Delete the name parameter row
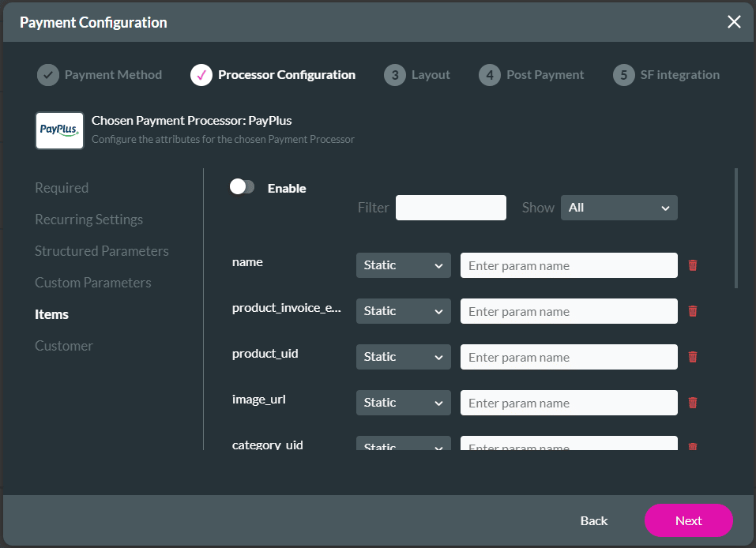 (x=693, y=265)
